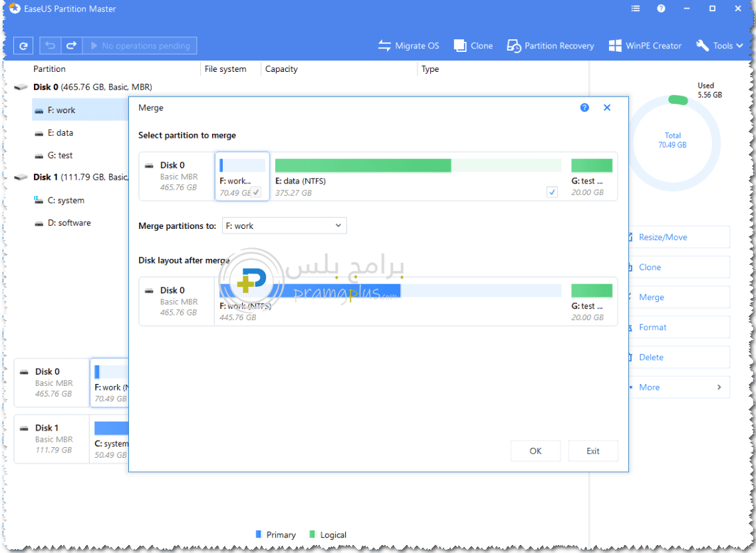Screen dimensions: 756x553
Task: Click the Migrate OS arrows icon
Action: (x=384, y=46)
